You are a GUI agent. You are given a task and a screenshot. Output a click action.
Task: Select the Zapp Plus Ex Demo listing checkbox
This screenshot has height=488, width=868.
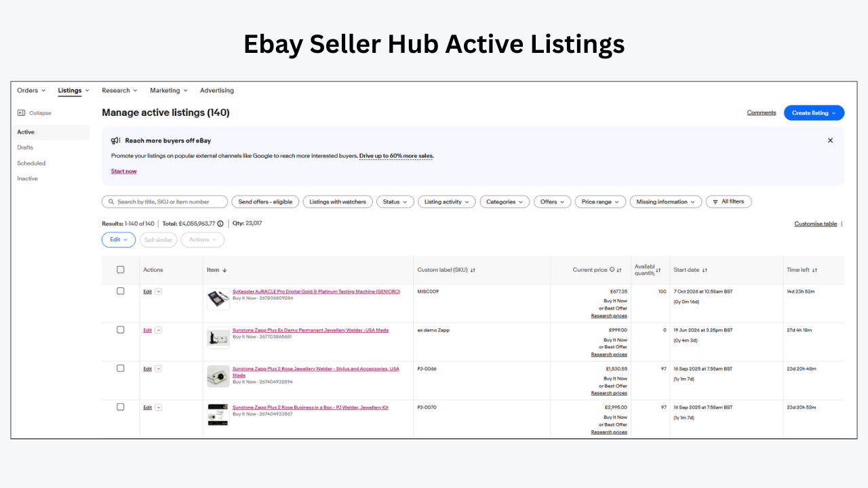[x=121, y=330]
